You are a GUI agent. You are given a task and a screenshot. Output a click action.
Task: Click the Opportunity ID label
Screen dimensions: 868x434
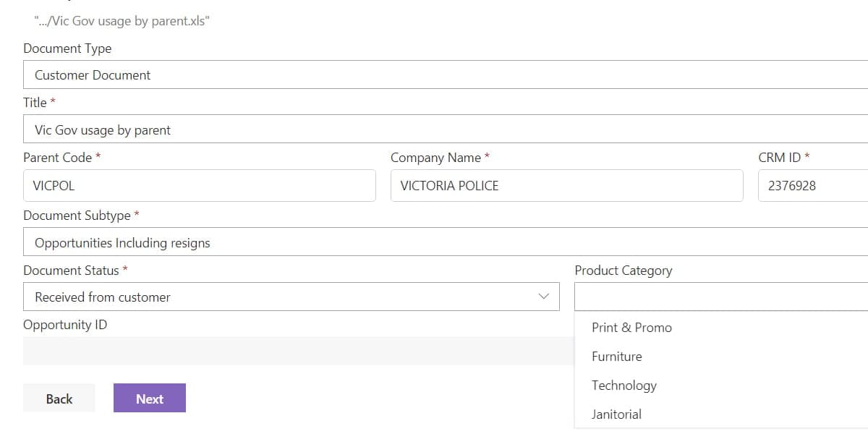(x=65, y=325)
